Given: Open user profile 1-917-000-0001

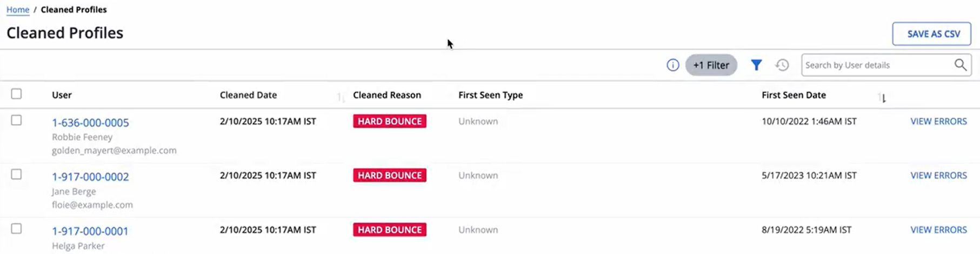Looking at the screenshot, I should pos(90,231).
